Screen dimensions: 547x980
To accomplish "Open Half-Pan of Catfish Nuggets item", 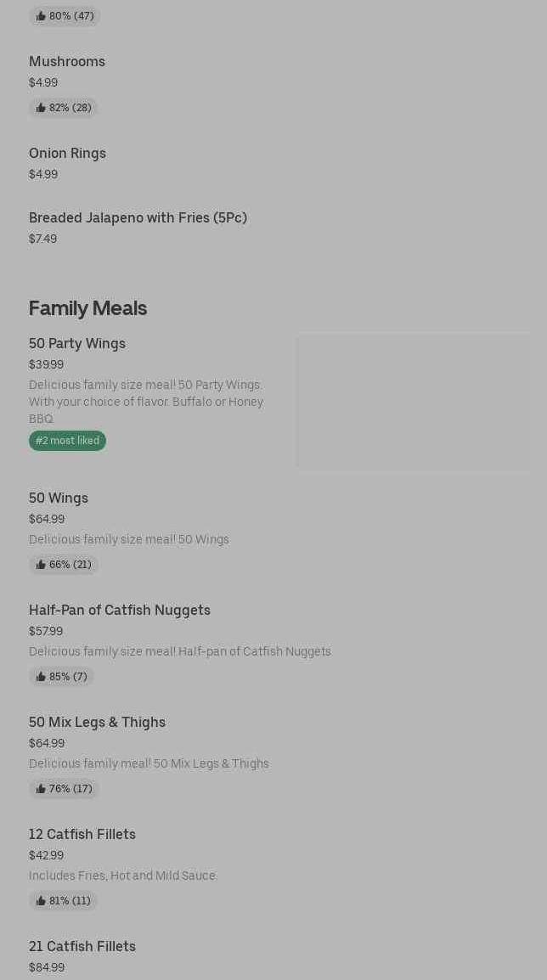I will coord(120,610).
